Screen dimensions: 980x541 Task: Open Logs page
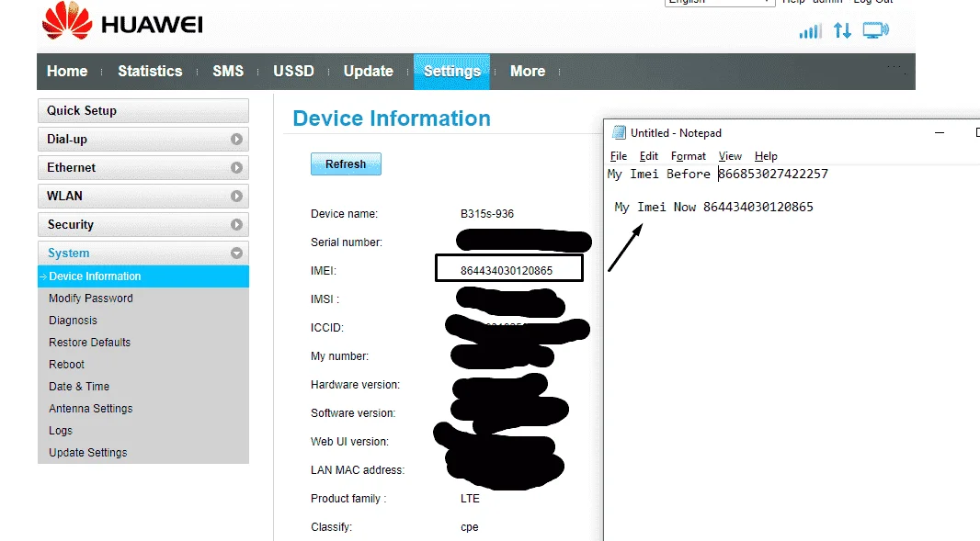tap(61, 431)
